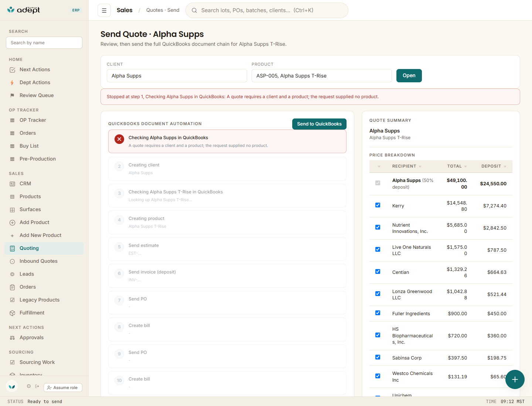Image resolution: width=532 pixels, height=406 pixels.
Task: Click the Leads target icon
Action: [12, 274]
